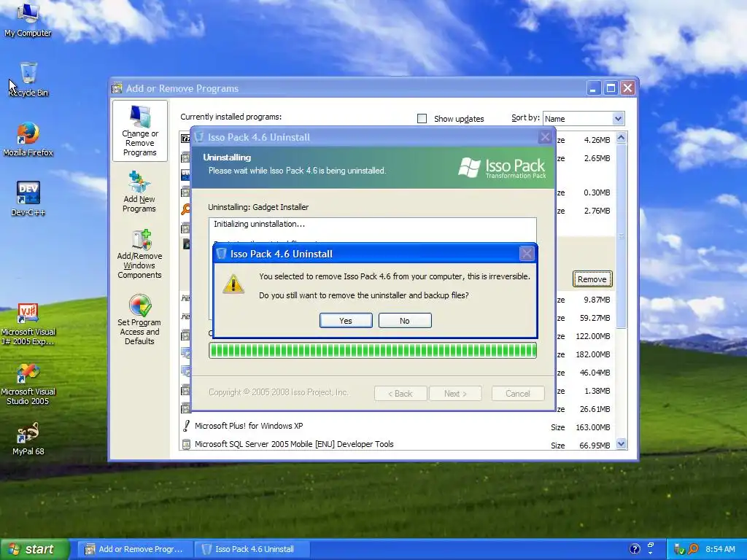The image size is (747, 560).
Task: Click the Back button in uninstaller
Action: pos(400,393)
